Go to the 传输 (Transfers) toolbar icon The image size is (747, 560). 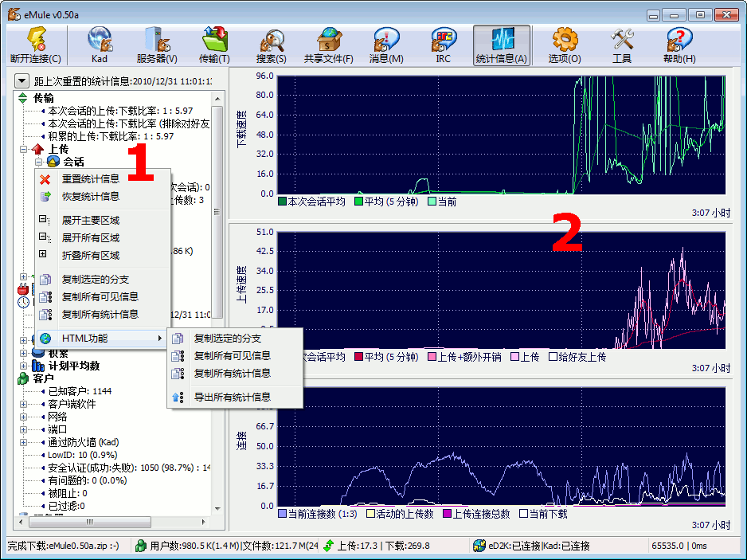[x=214, y=45]
